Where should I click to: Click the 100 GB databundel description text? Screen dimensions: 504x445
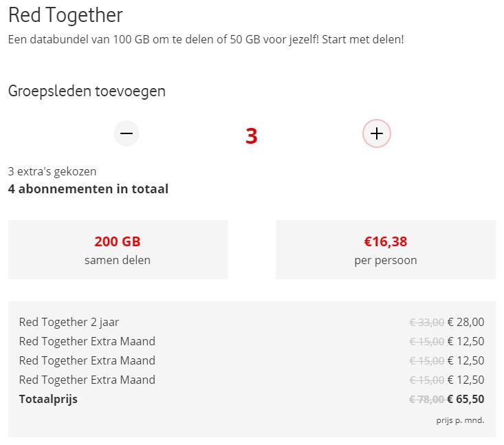pos(206,39)
